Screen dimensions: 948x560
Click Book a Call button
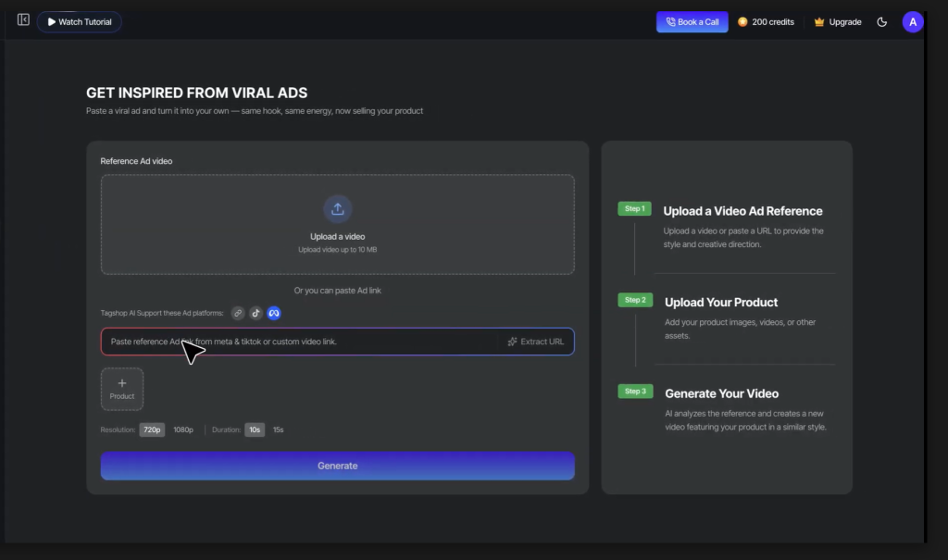692,22
